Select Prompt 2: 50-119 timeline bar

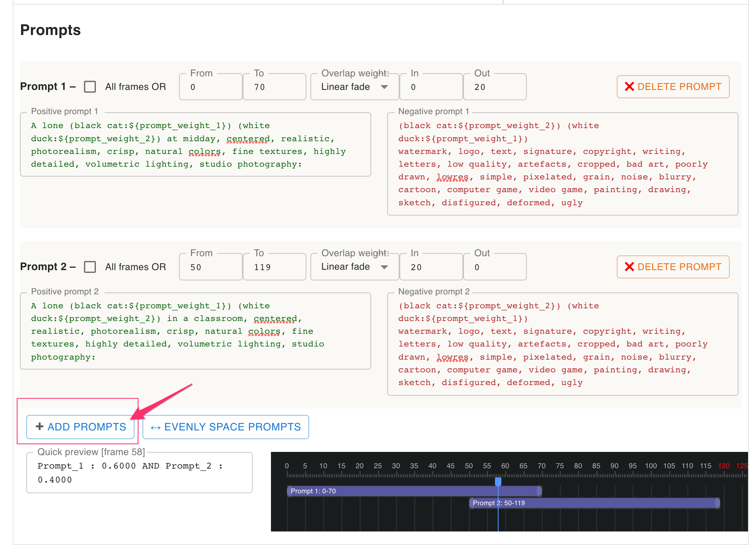coord(594,503)
